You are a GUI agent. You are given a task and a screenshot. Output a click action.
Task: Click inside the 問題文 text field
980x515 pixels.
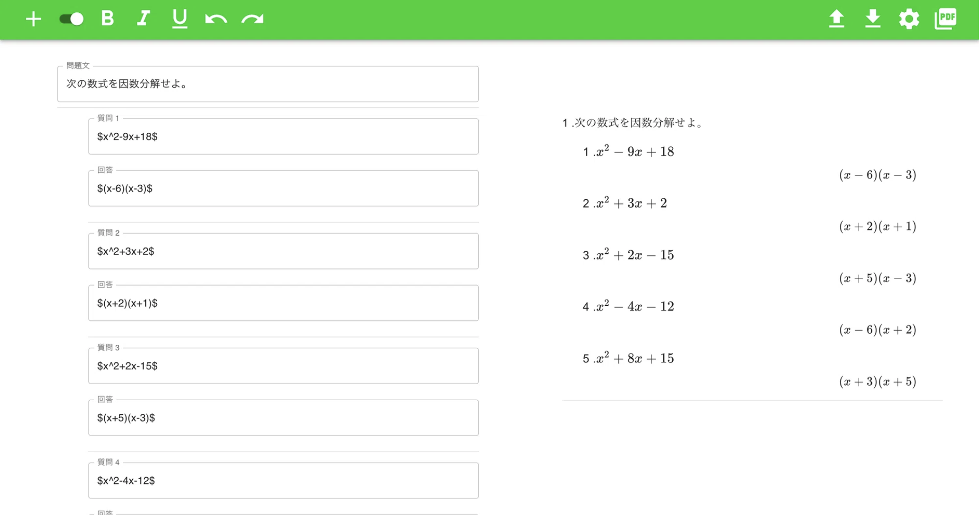(x=268, y=84)
